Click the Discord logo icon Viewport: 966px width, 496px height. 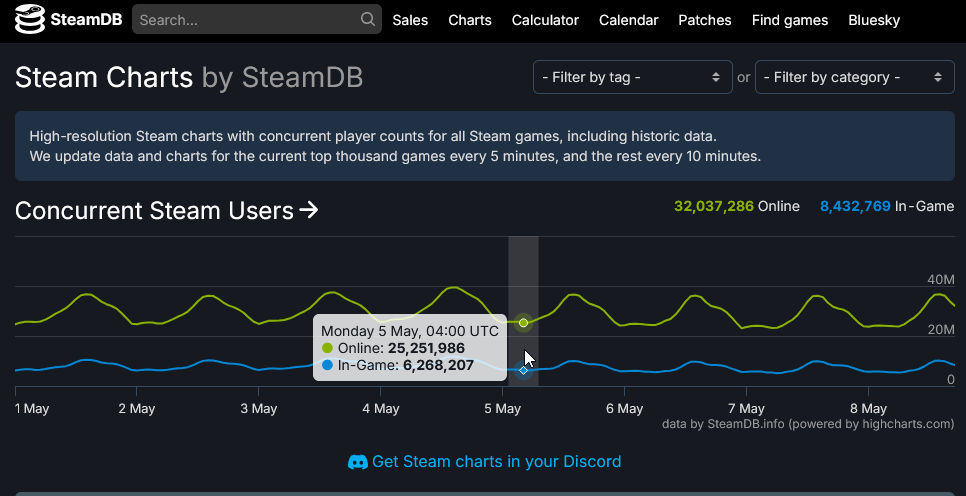[358, 461]
